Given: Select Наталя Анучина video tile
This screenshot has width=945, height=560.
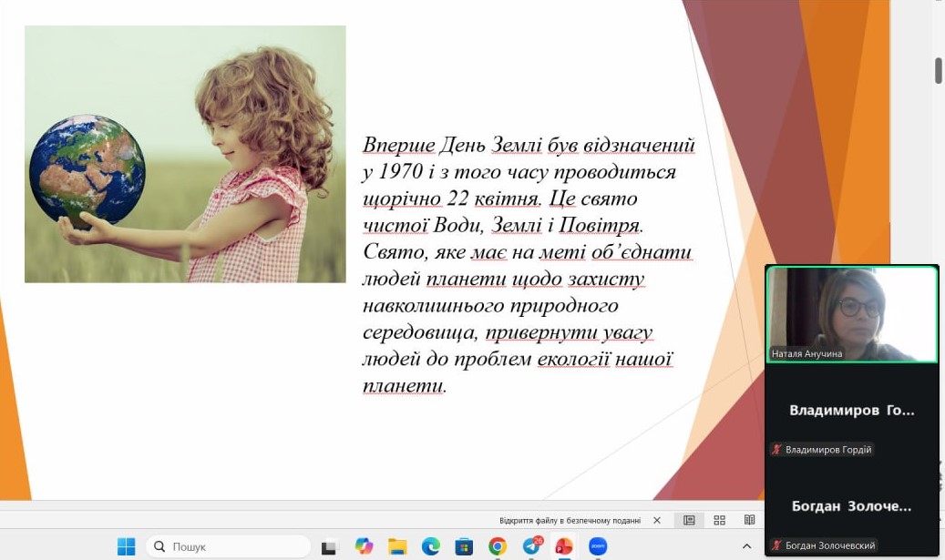Looking at the screenshot, I should [852, 314].
